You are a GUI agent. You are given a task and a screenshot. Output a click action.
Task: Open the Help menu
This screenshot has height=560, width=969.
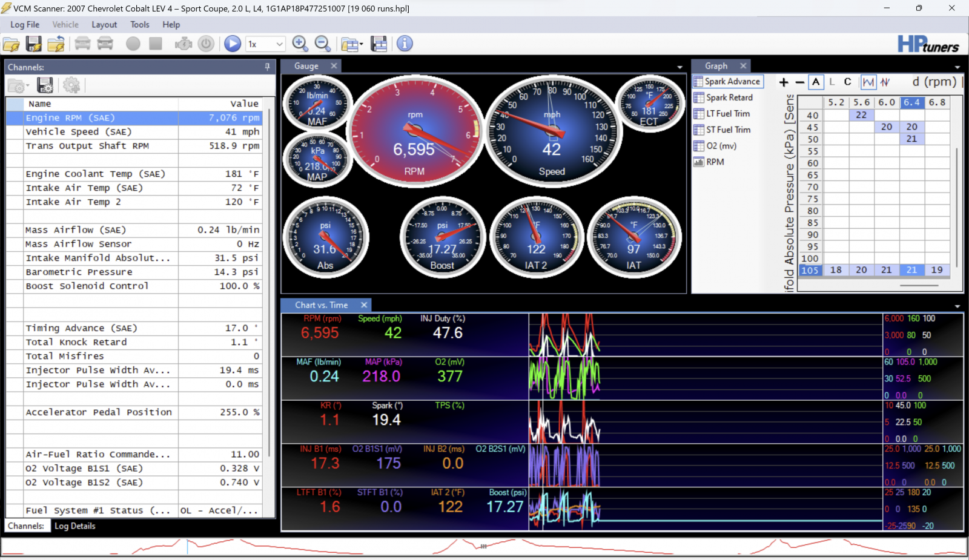171,25
